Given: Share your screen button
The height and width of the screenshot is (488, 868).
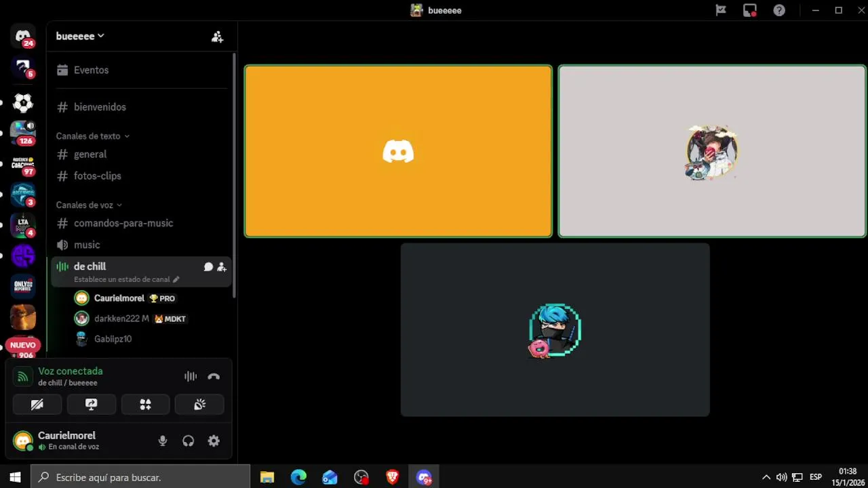Looking at the screenshot, I should (x=92, y=405).
